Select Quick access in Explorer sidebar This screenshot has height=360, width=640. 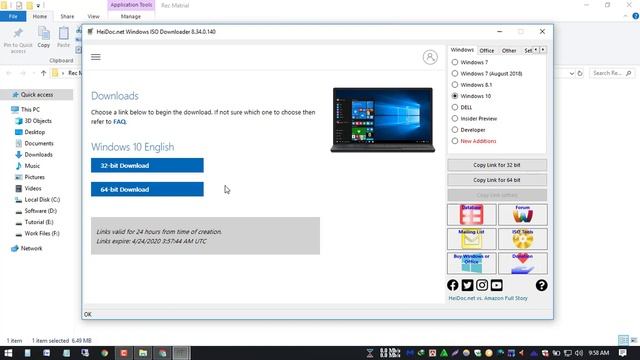[x=37, y=94]
